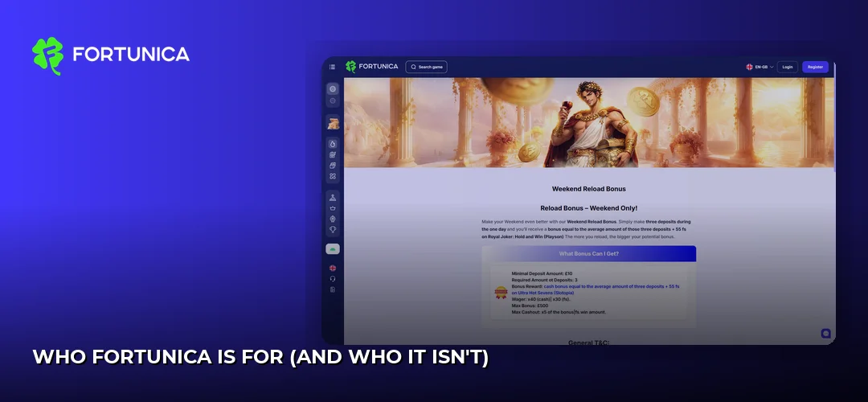Click the Reload Bonus – Weekend Only! heading
868x402 pixels.
coord(589,208)
